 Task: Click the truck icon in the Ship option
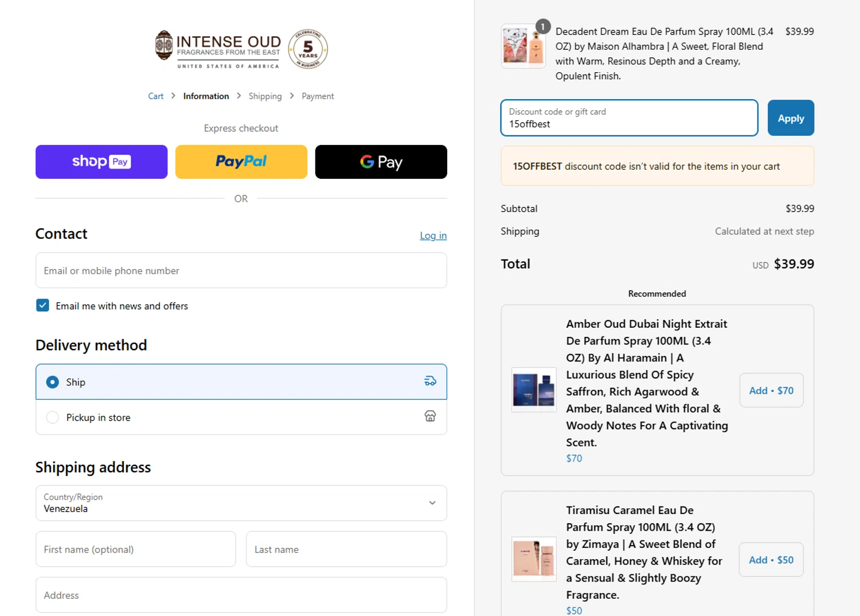coord(430,381)
